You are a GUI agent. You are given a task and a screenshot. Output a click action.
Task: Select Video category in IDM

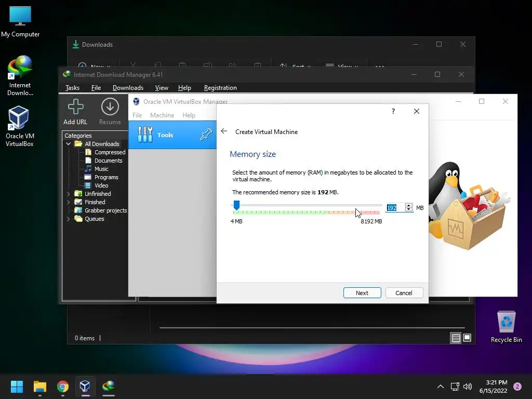click(101, 185)
